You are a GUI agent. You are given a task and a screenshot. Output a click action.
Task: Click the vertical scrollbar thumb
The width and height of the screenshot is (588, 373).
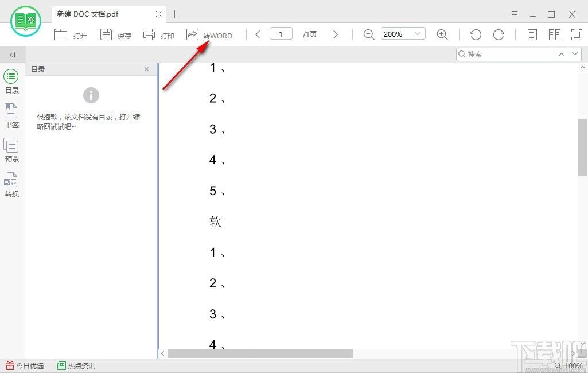582,147
